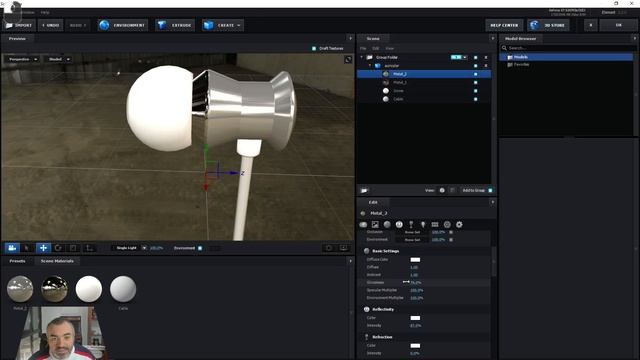This screenshot has width=640, height=360.
Task: Open the Help menu
Action: pos(45,13)
